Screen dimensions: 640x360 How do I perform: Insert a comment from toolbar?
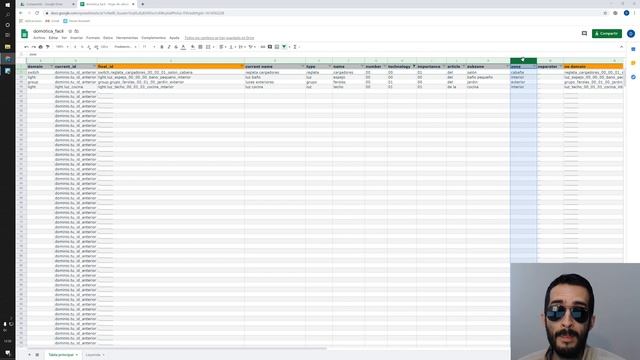pyautogui.click(x=270, y=47)
